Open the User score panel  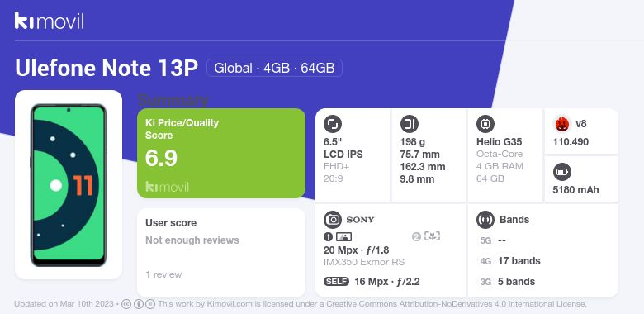(x=221, y=252)
